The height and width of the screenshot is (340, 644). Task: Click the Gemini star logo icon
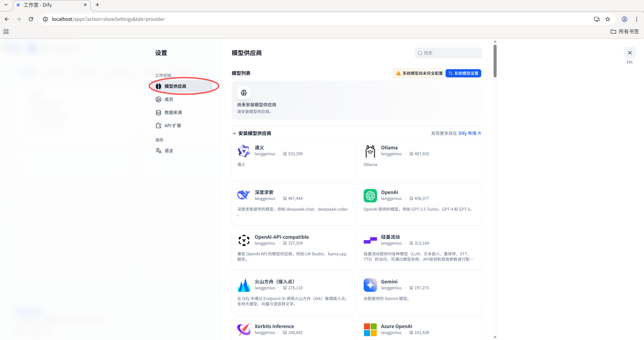coord(370,285)
